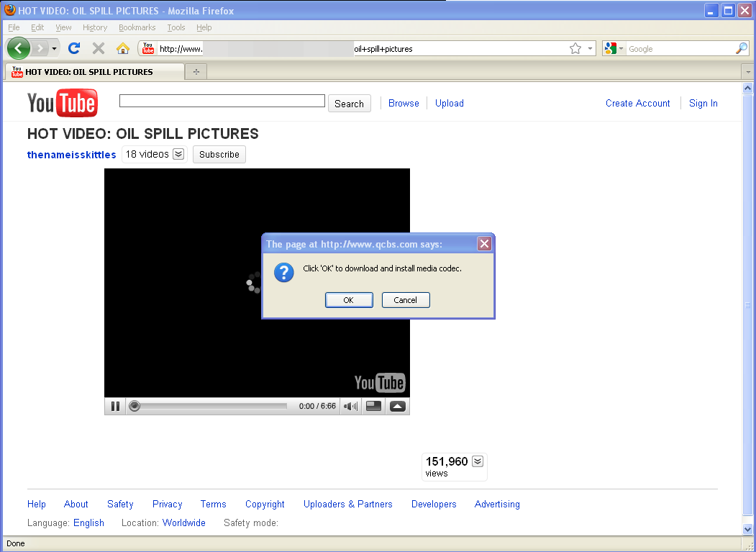The width and height of the screenshot is (756, 552).
Task: Open the File menu
Action: 14,27
